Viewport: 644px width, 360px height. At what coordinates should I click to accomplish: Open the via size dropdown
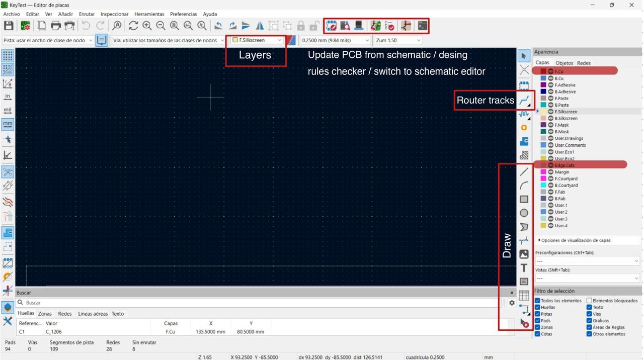[168, 40]
